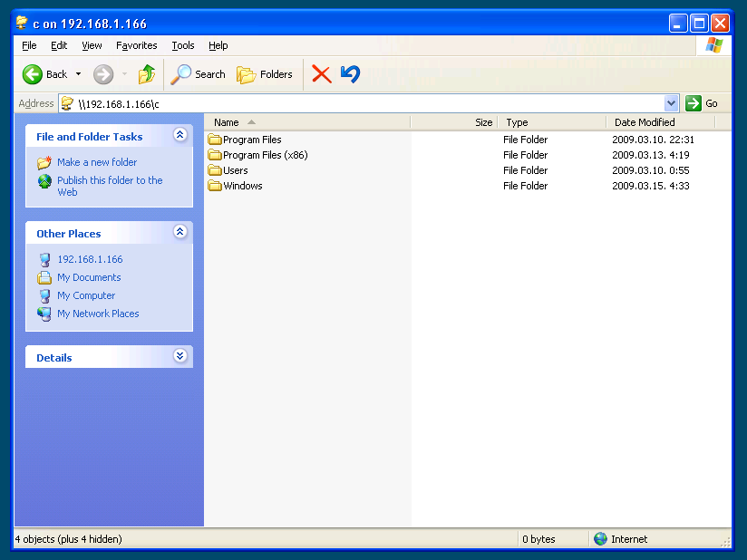The height and width of the screenshot is (560, 747).
Task: Open the Help menu
Action: [218, 45]
